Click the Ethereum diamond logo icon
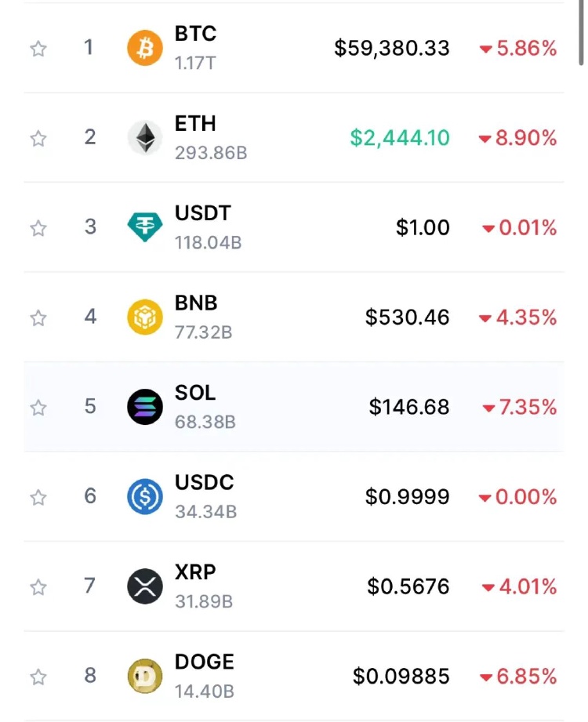 point(144,138)
